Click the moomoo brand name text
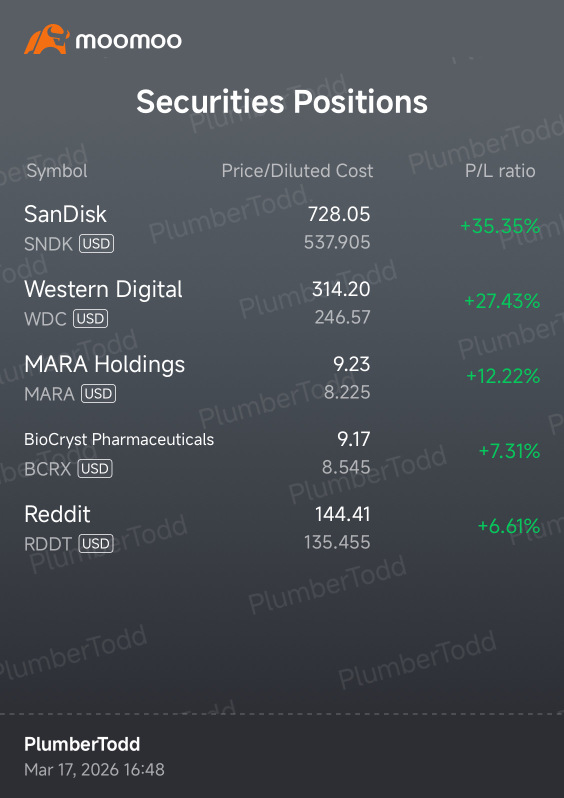This screenshot has width=564, height=798. pos(128,40)
